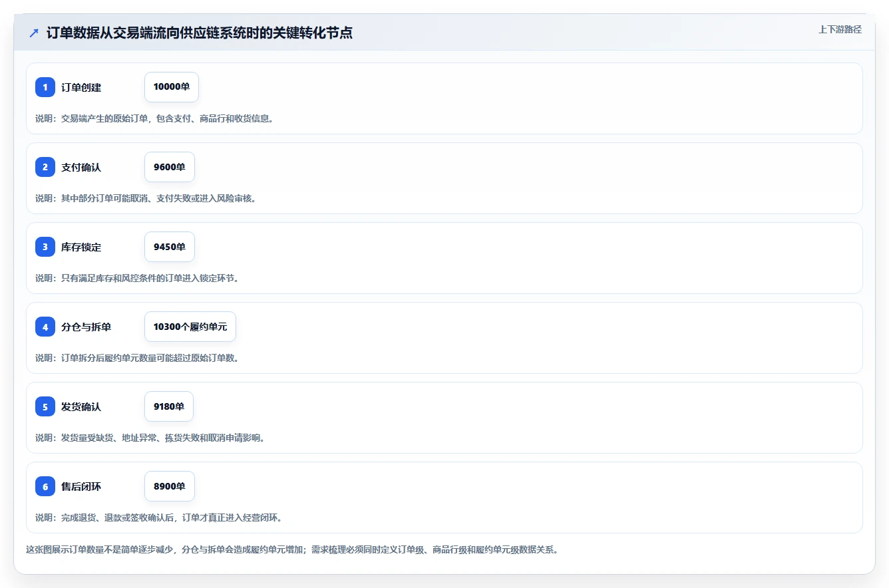Viewport: 889px width, 588px height.
Task: Click the description starting 只有满足库存和风控条件
Action: tap(137, 278)
